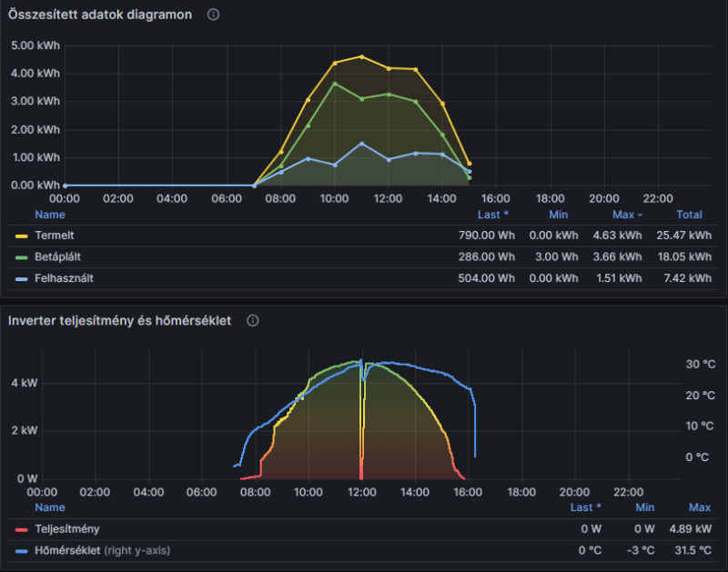Click yellow Termelt series color swatch
Image resolution: width=728 pixels, height=572 pixels.
tap(21, 236)
